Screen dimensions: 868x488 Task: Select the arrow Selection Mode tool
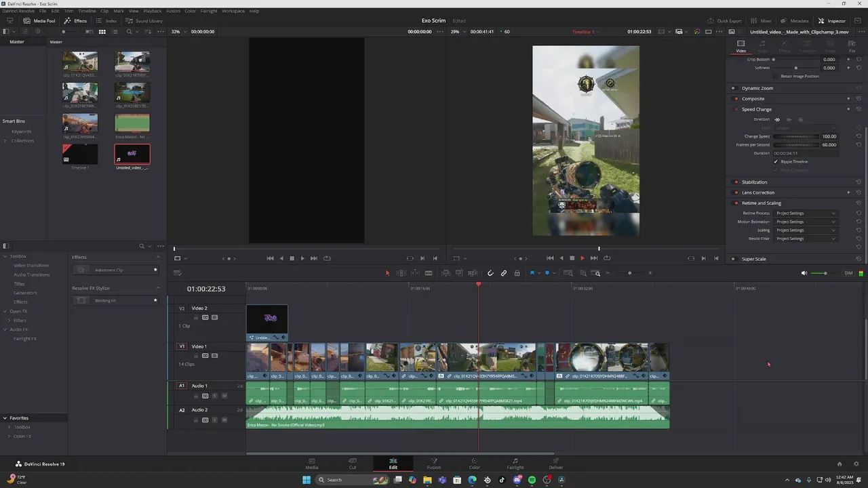click(x=387, y=273)
